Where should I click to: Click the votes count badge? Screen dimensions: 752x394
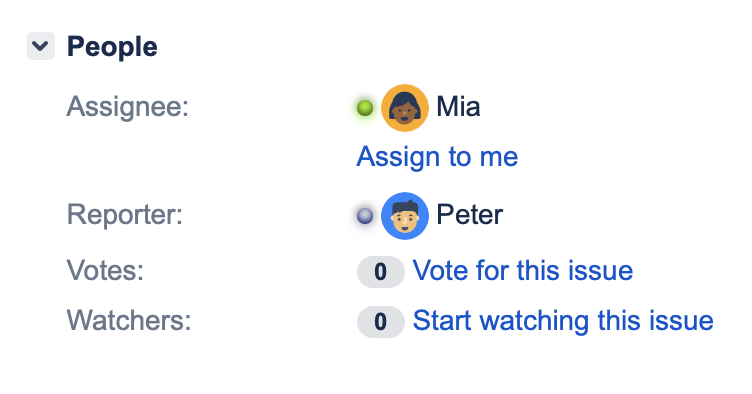(x=381, y=272)
